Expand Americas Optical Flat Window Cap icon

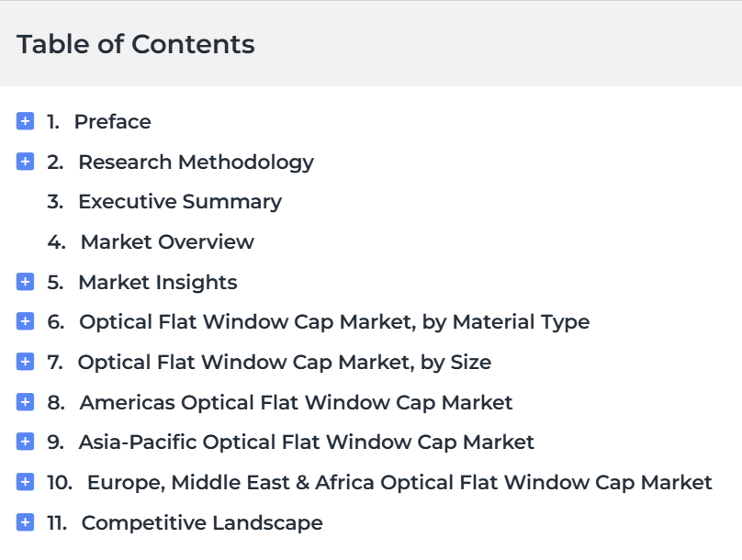pyautogui.click(x=25, y=402)
